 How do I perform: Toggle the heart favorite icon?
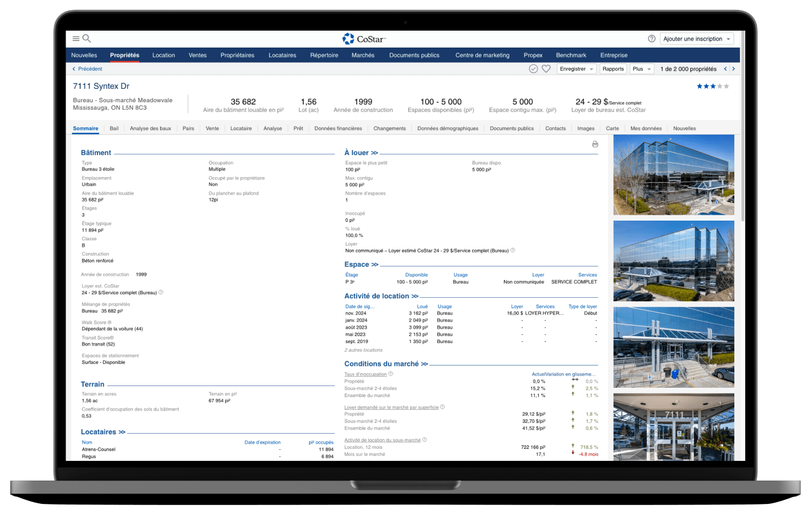[x=546, y=69]
